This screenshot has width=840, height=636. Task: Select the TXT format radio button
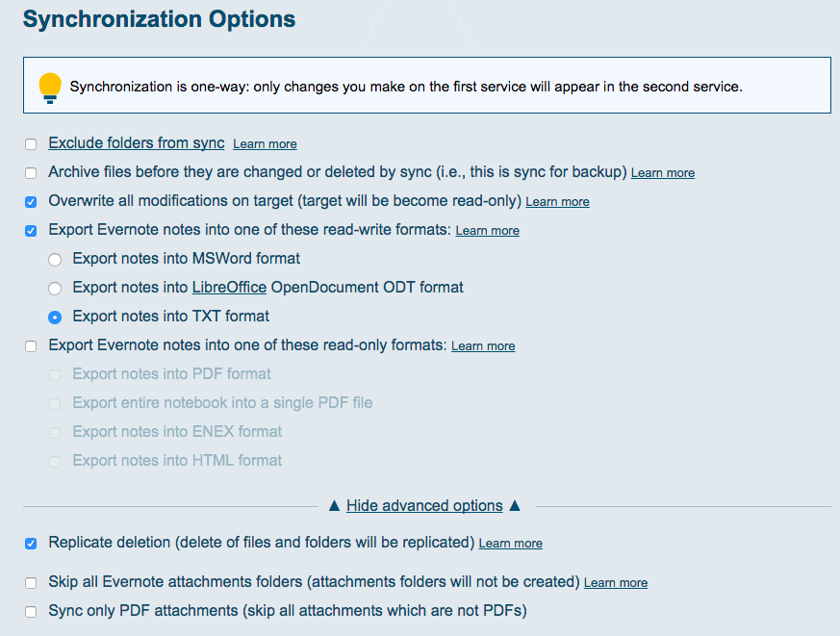(55, 317)
